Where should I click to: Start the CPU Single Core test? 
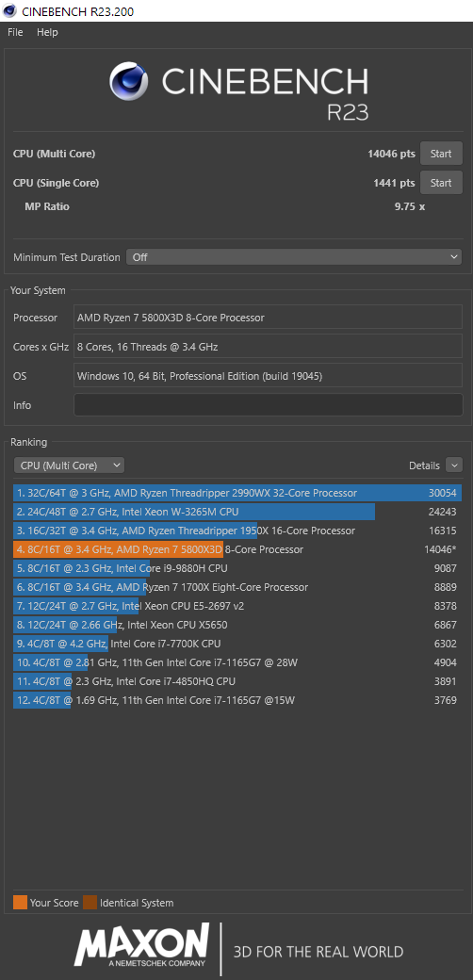(441, 183)
